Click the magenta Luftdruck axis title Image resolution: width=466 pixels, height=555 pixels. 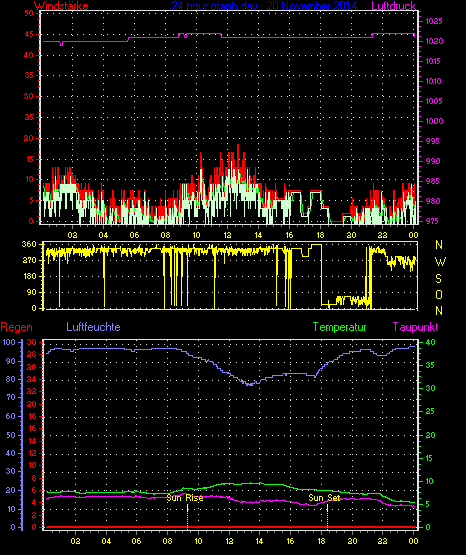pos(393,6)
